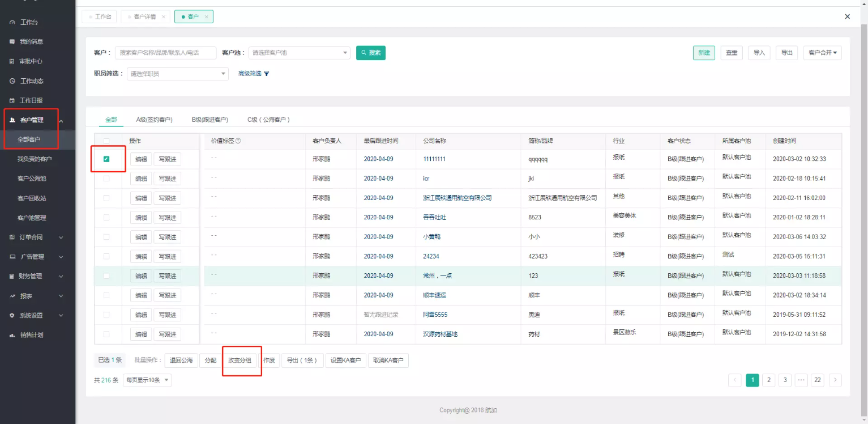Click 退回公海 batch action
The height and width of the screenshot is (424, 868).
tap(181, 361)
